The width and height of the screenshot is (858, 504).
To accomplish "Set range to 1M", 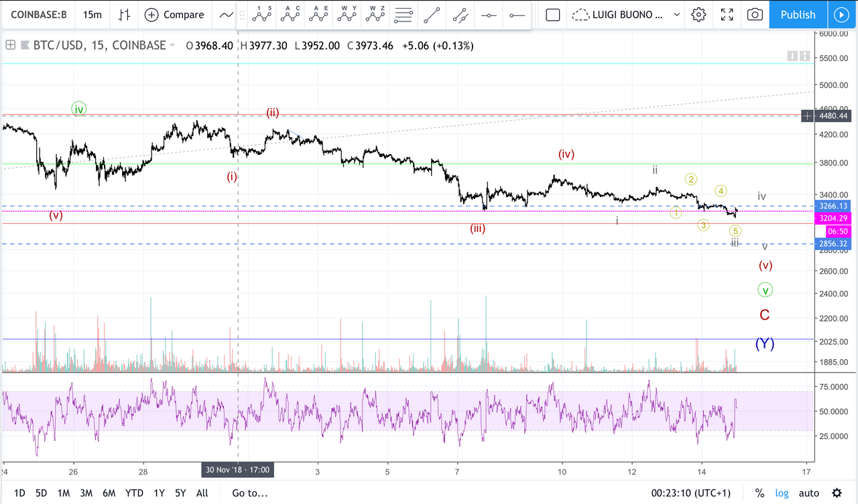I will pos(64,493).
